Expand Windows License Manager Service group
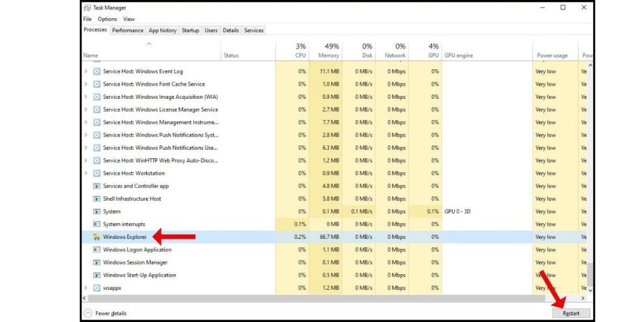This screenshot has width=644, height=322. 86,109
